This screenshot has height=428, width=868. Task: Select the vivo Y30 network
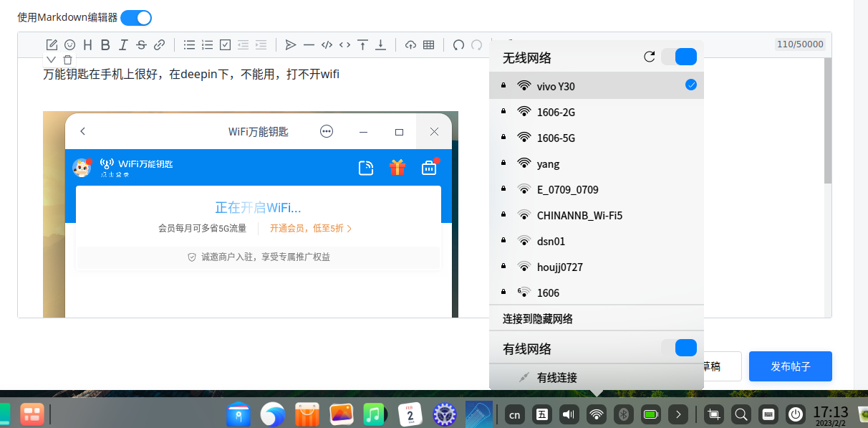pos(597,85)
